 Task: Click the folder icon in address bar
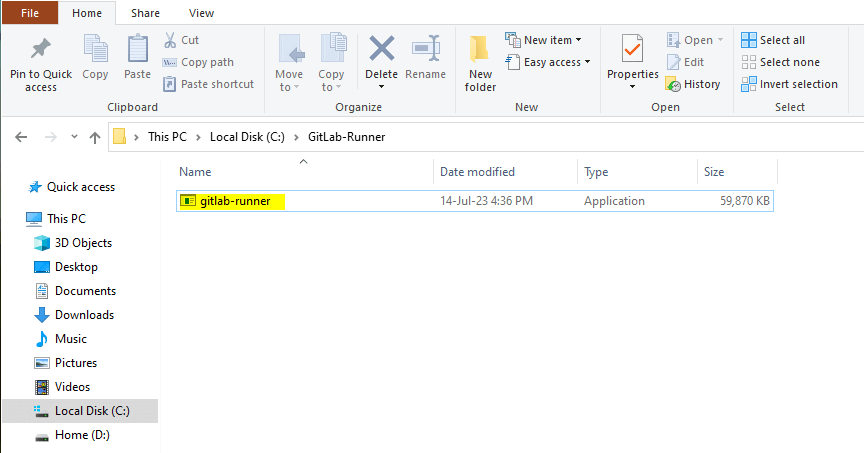coord(120,136)
